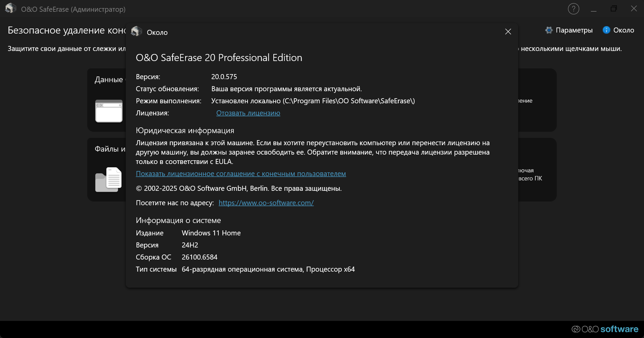Click the O&O software logo in the footer
This screenshot has height=338, width=644.
pos(605,329)
